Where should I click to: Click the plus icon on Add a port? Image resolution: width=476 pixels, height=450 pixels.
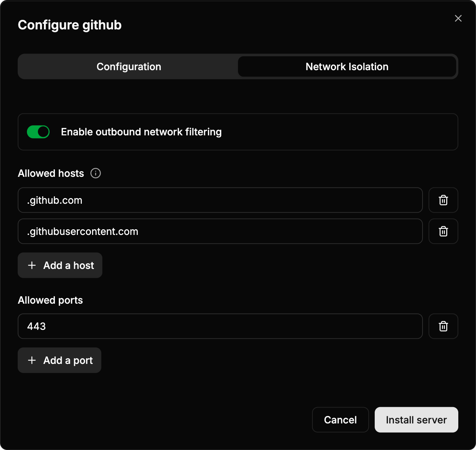pyautogui.click(x=32, y=360)
